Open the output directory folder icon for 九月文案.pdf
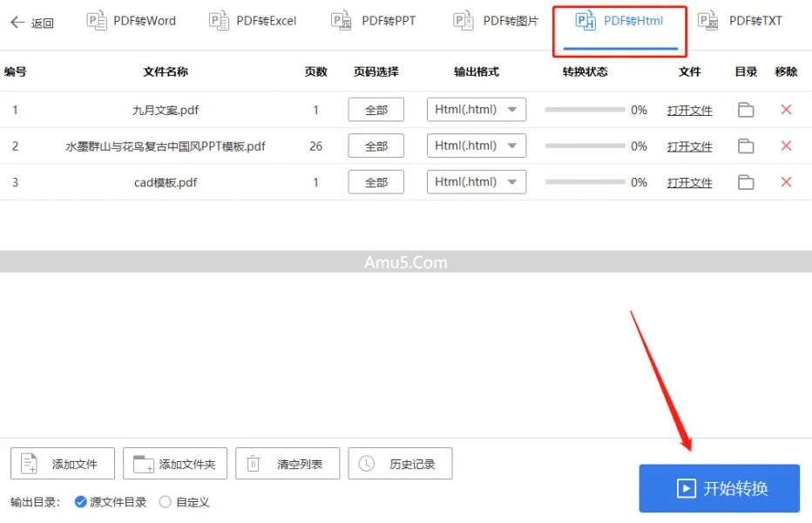The width and height of the screenshot is (812, 523). point(746,109)
